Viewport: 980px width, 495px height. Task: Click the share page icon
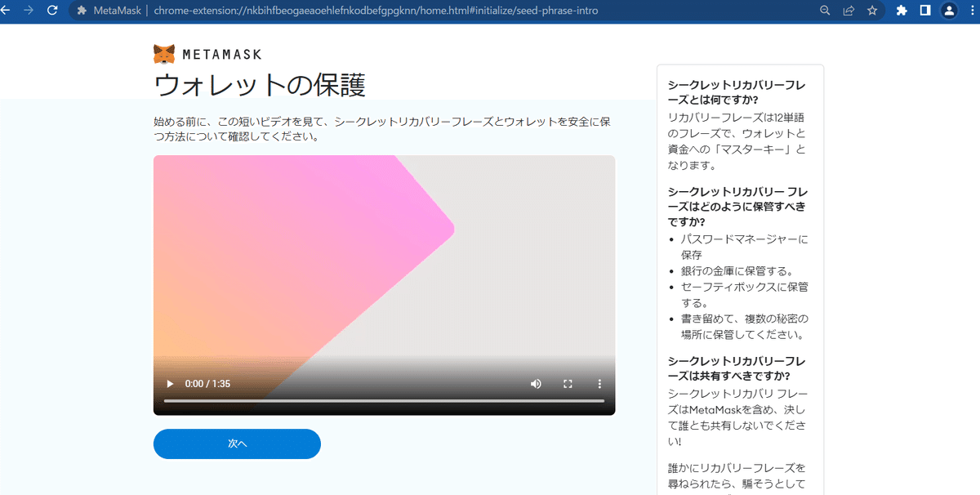(x=849, y=11)
